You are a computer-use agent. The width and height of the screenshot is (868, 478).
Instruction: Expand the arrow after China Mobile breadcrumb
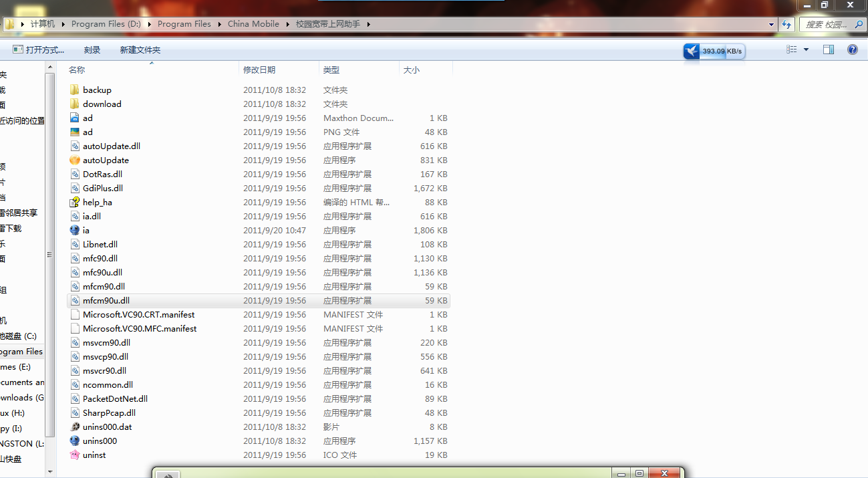coord(287,24)
